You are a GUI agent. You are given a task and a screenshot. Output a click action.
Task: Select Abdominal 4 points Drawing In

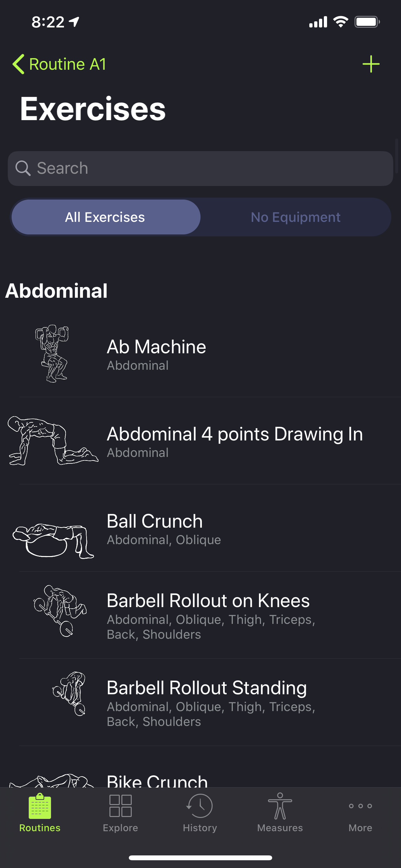(x=234, y=441)
